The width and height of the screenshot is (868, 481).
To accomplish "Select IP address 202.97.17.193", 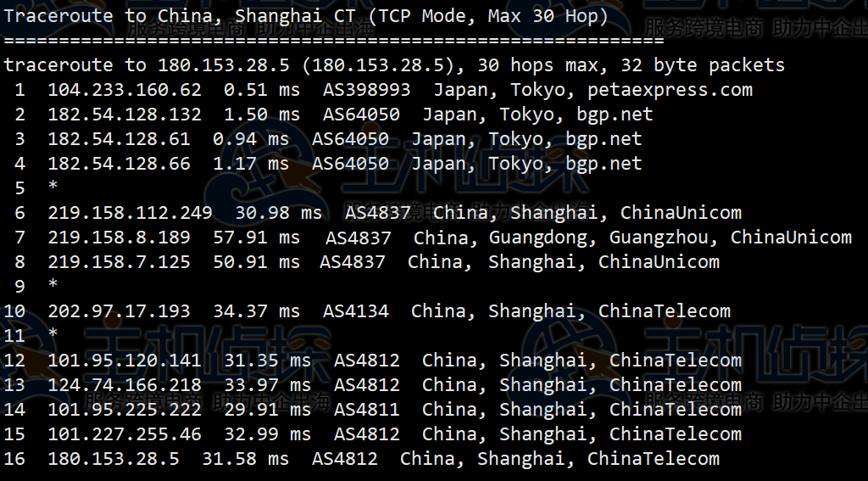I will click(119, 311).
